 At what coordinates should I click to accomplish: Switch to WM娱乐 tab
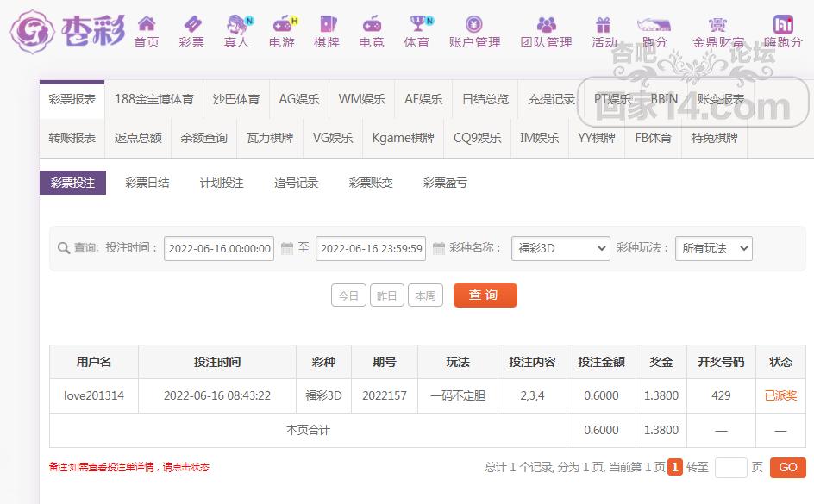click(x=362, y=99)
